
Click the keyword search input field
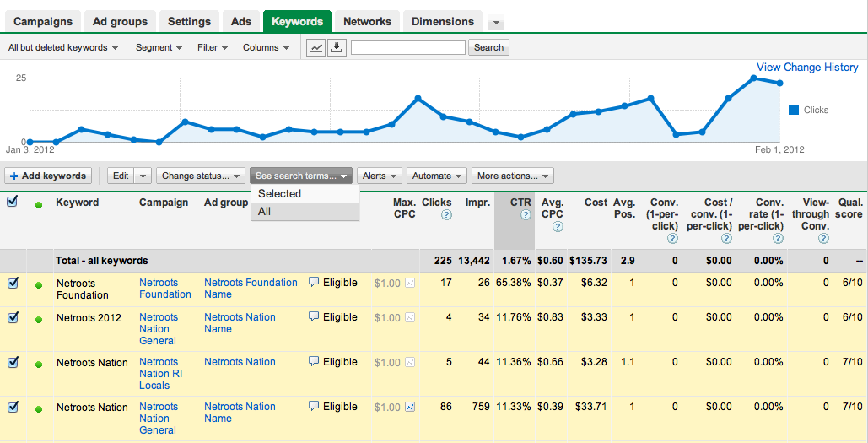point(408,47)
